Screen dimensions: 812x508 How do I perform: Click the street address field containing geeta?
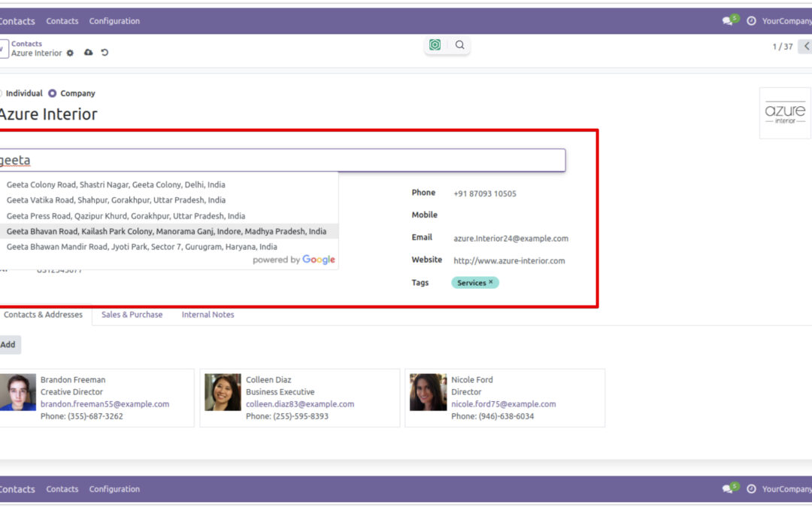pyautogui.click(x=282, y=160)
